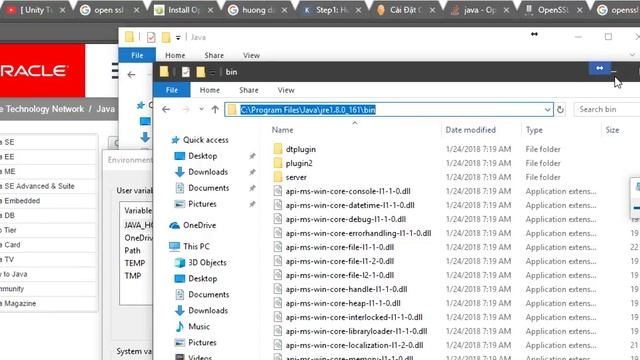
Task: Select Path variable in Environment Variables window
Action: [132, 250]
